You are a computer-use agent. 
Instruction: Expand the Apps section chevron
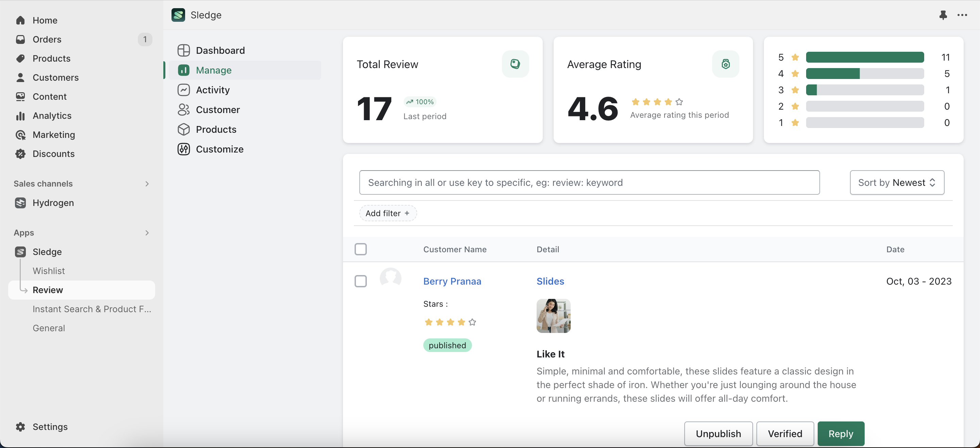point(146,231)
